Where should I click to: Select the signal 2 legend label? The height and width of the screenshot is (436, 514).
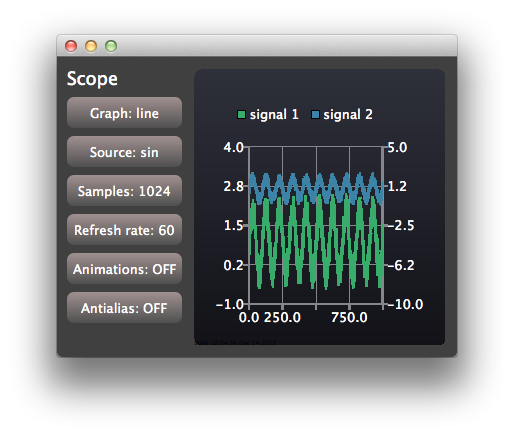click(348, 115)
